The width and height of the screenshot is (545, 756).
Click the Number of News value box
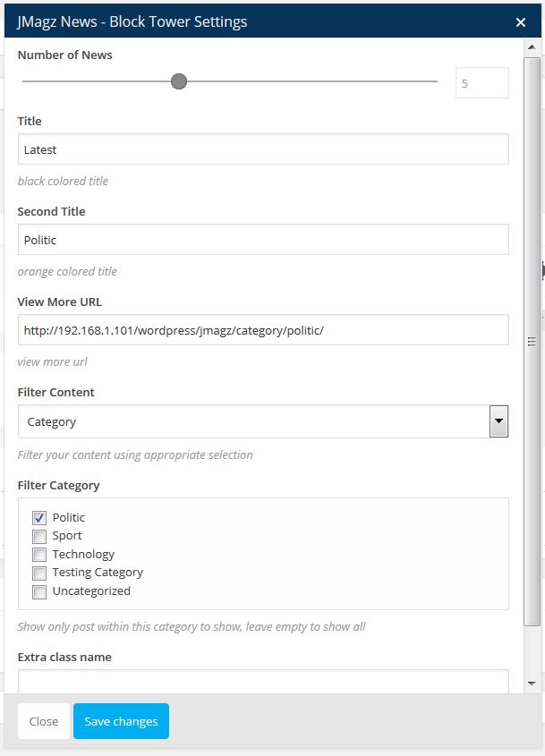[481, 83]
